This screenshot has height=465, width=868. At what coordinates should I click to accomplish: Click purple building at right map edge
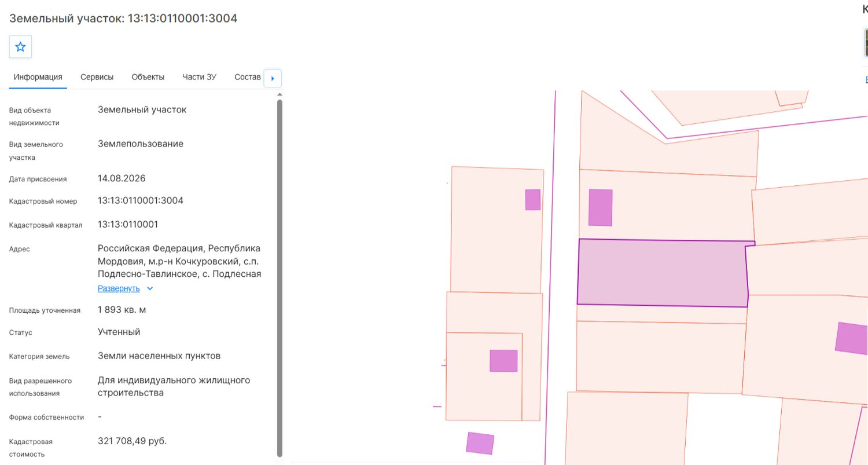(x=852, y=338)
